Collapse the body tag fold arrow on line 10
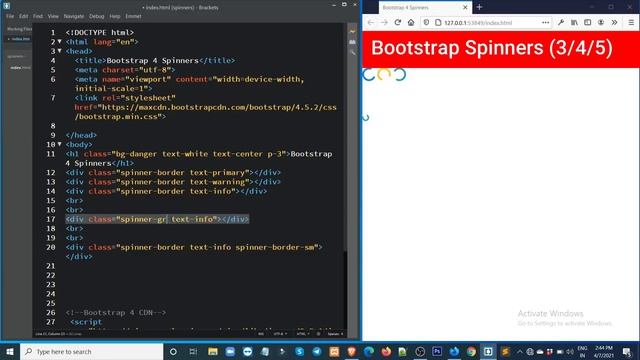The height and width of the screenshot is (360, 640). 60,144
